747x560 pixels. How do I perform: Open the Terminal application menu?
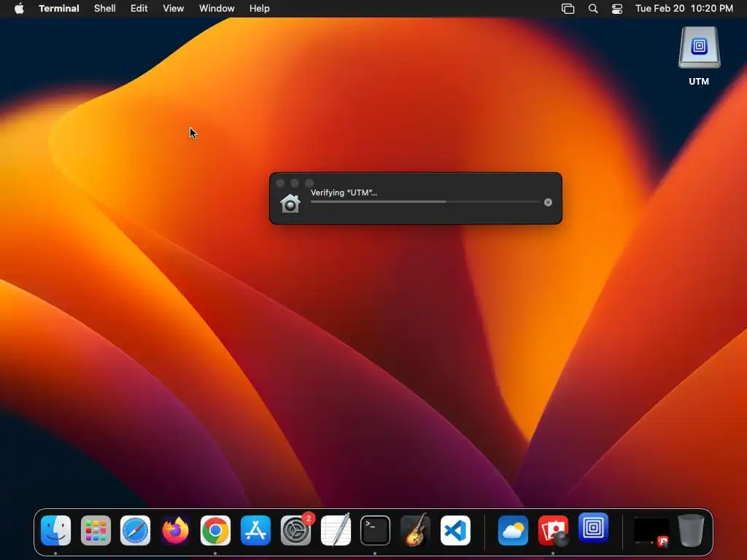coord(59,9)
